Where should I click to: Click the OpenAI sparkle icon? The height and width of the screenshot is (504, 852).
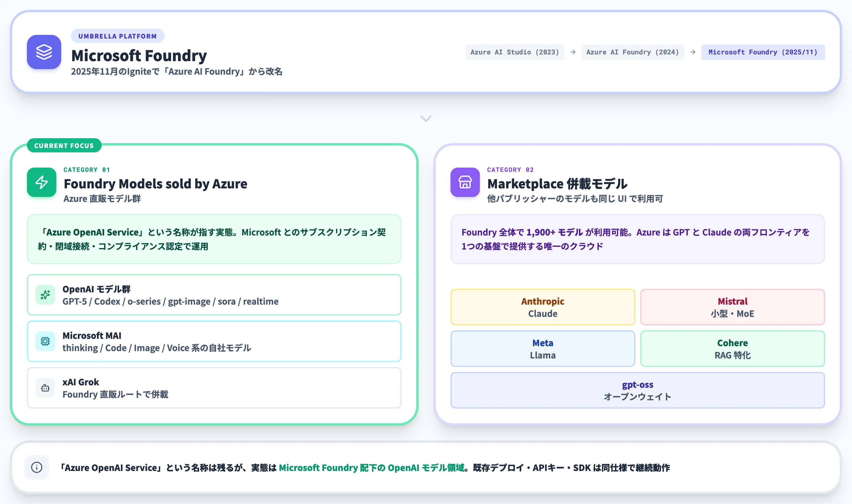45,295
